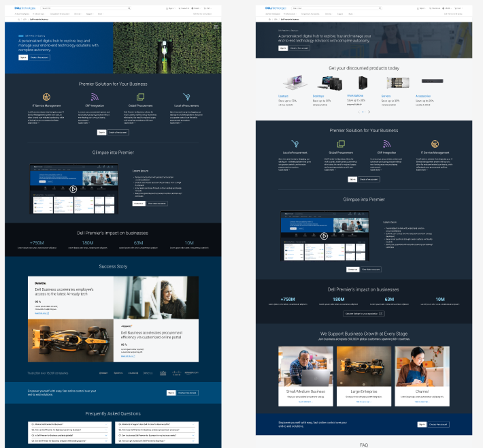Click Sign in button in left Empower yourself banner

tap(171, 393)
